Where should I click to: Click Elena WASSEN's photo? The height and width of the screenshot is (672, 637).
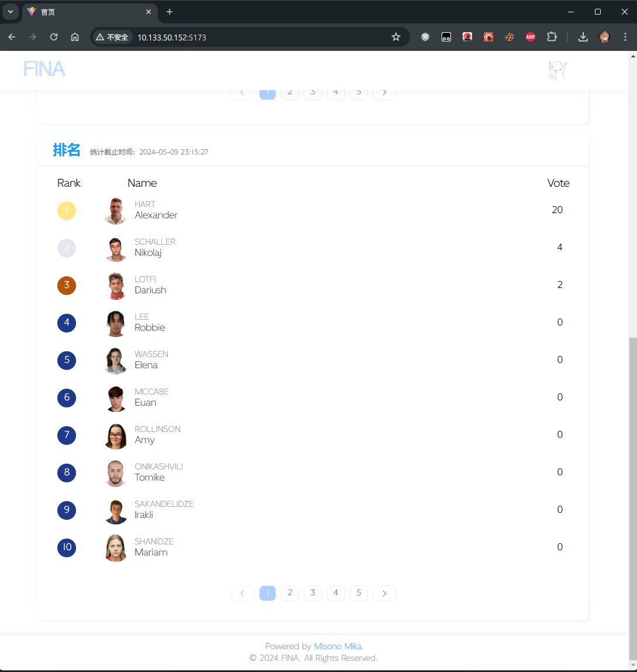pyautogui.click(x=116, y=361)
